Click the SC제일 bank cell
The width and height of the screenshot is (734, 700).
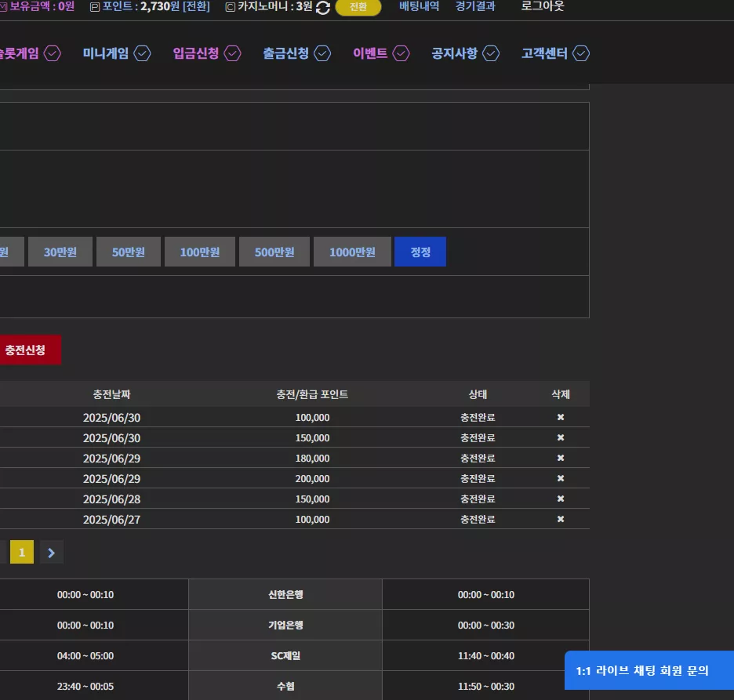click(285, 655)
